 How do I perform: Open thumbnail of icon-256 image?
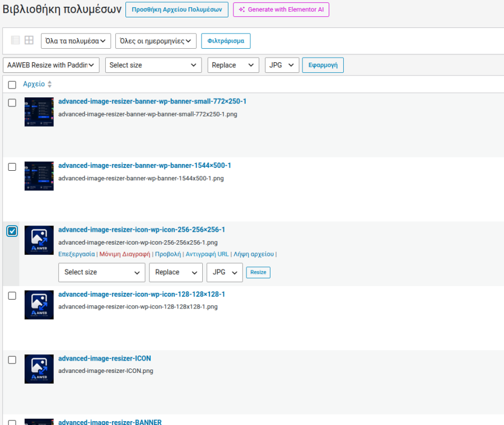point(39,240)
